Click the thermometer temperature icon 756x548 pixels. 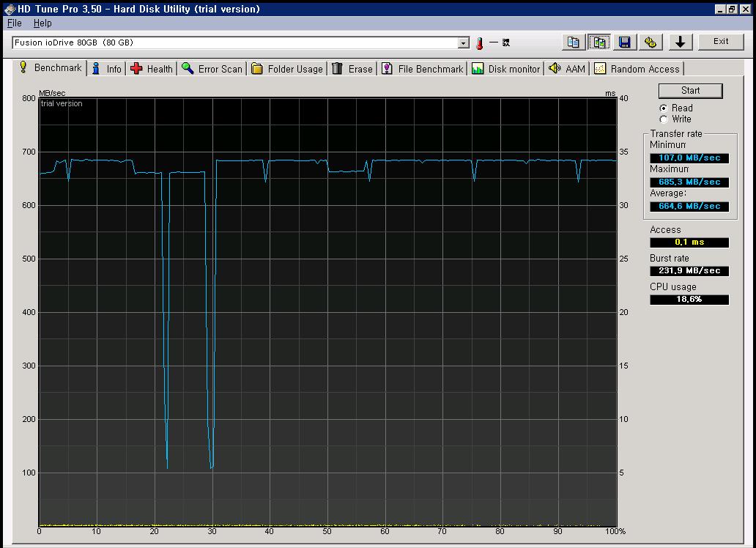pos(479,43)
